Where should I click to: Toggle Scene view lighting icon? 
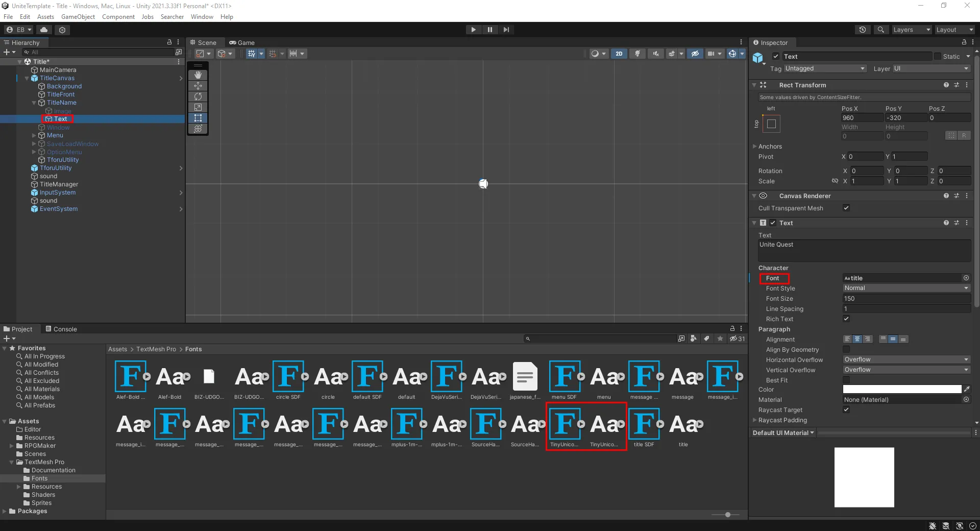coord(638,54)
